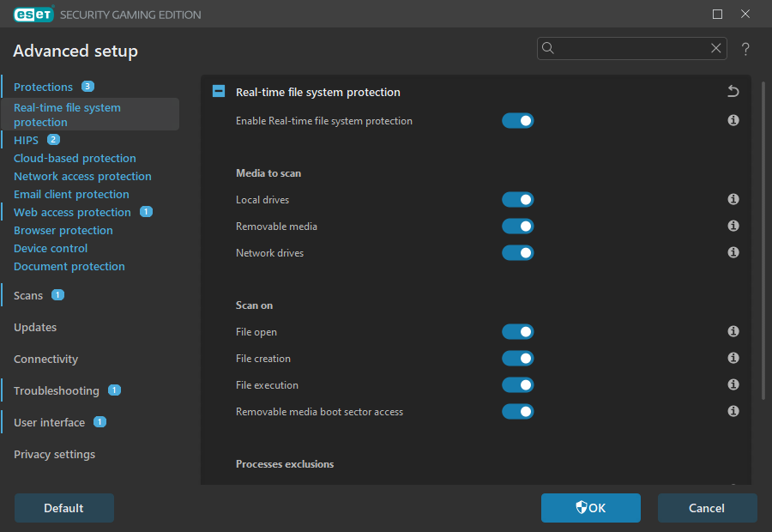Click the Advanced setup title

click(x=75, y=51)
